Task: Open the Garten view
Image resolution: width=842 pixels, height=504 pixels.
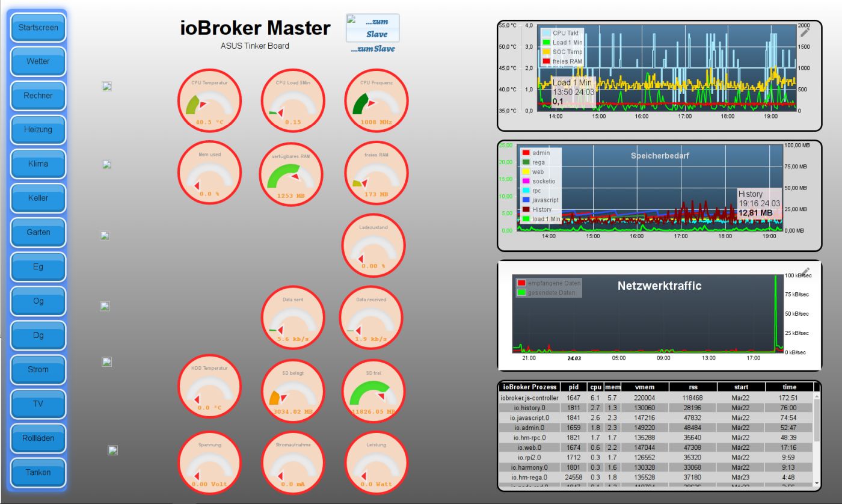Action: pyautogui.click(x=38, y=232)
